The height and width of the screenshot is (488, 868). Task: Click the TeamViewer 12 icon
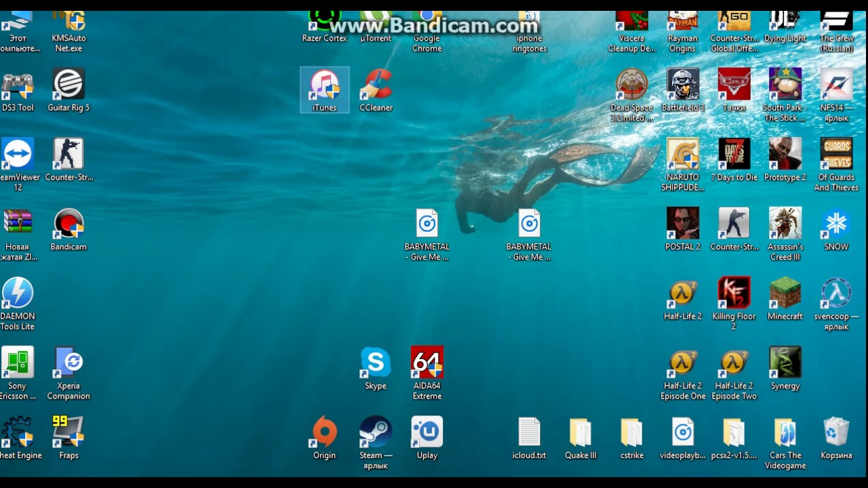(x=18, y=154)
